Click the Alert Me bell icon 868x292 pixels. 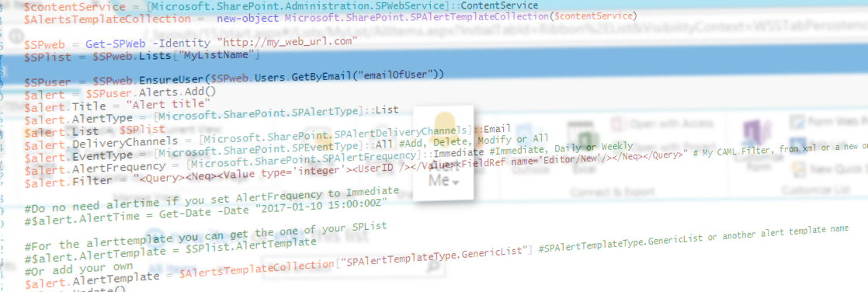pyautogui.click(x=443, y=125)
